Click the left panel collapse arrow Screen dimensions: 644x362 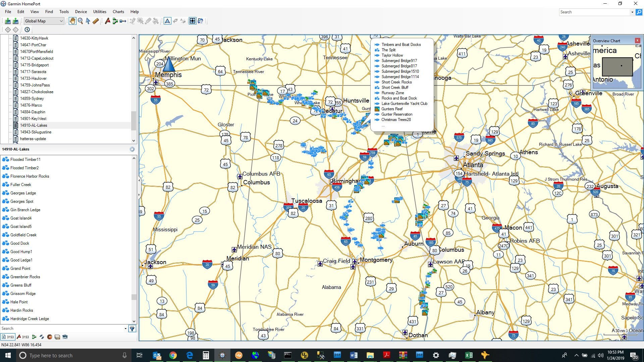pos(139,180)
